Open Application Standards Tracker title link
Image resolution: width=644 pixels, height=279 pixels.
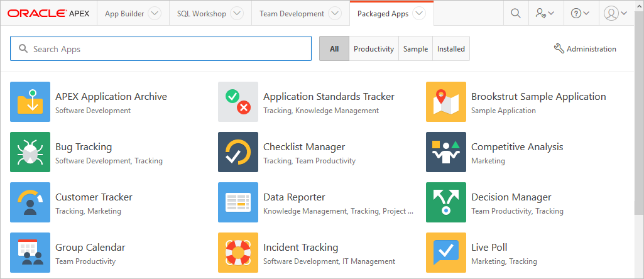click(x=329, y=97)
